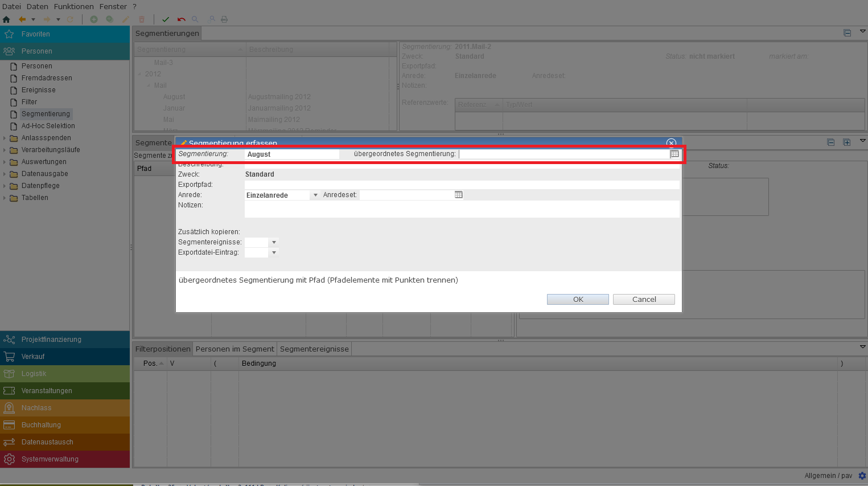Screen dimensions: 868x486
Task: Open the Anredeset lookup table icon
Action: point(458,195)
